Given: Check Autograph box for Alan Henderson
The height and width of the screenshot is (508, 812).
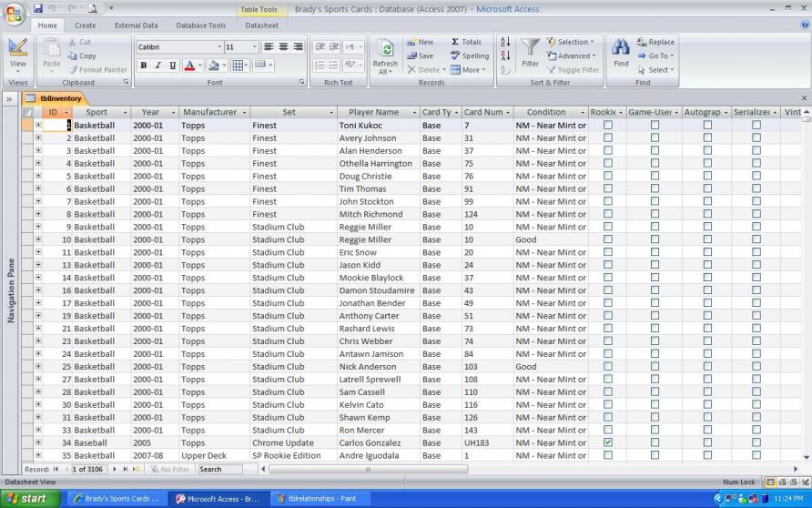Looking at the screenshot, I should [707, 151].
